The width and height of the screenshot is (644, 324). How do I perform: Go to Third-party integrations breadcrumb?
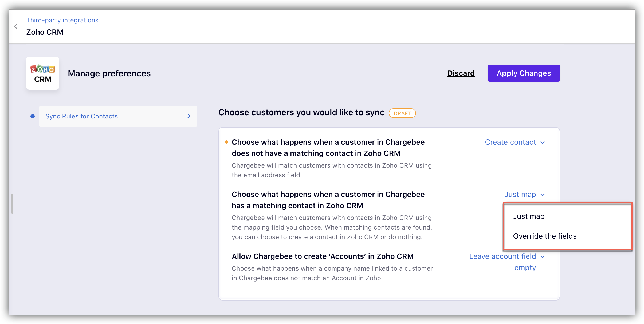coord(62,20)
